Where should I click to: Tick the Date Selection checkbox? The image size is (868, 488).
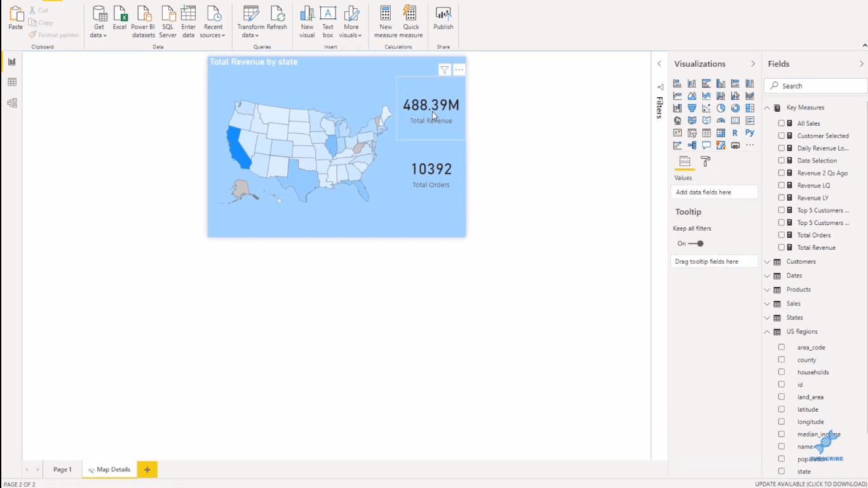(782, 161)
